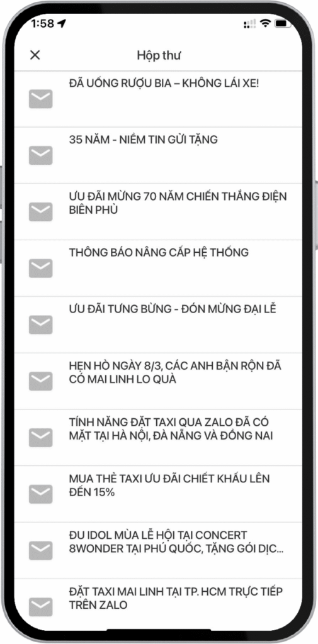Tap envelope icon beside NÂNG CẤP HỆ THỐNG notice
This screenshot has height=644, width=318.
(x=41, y=268)
